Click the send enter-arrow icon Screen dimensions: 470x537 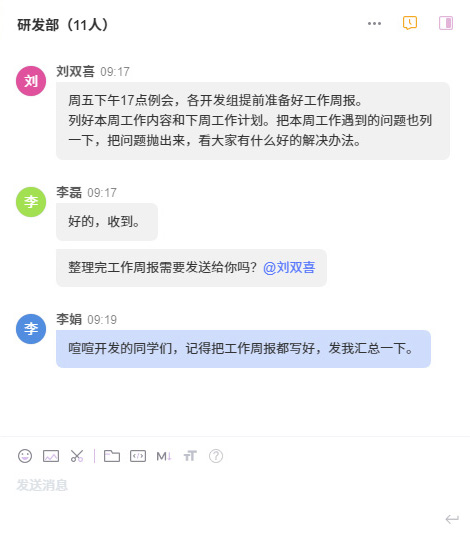pyautogui.click(x=452, y=519)
